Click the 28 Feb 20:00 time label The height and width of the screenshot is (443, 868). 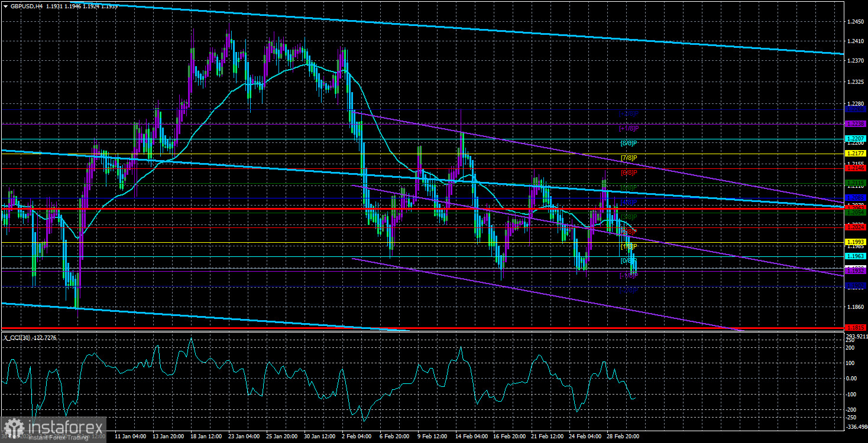(623, 437)
